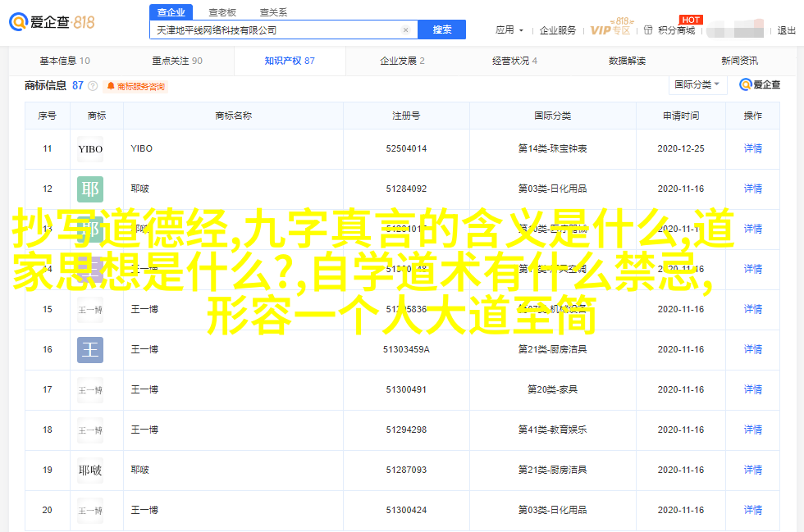Open 详情 for trademark 51287093
The width and height of the screenshot is (804, 532).
[753, 470]
